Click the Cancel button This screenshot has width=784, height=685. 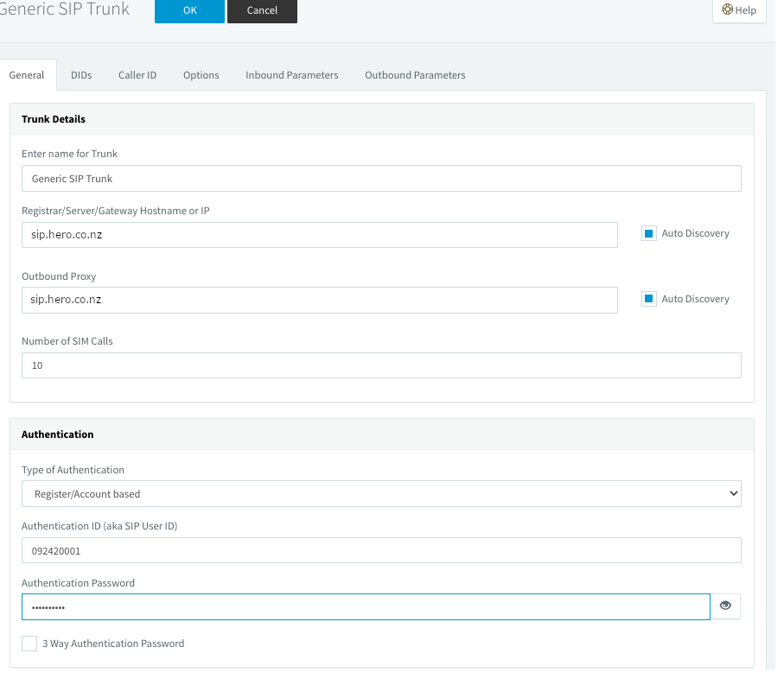pos(262,10)
